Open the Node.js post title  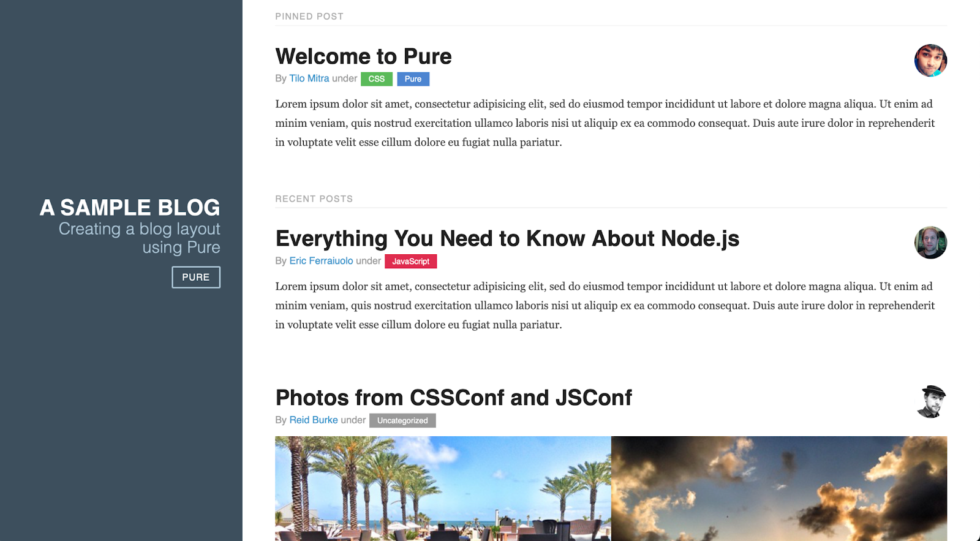(x=507, y=238)
